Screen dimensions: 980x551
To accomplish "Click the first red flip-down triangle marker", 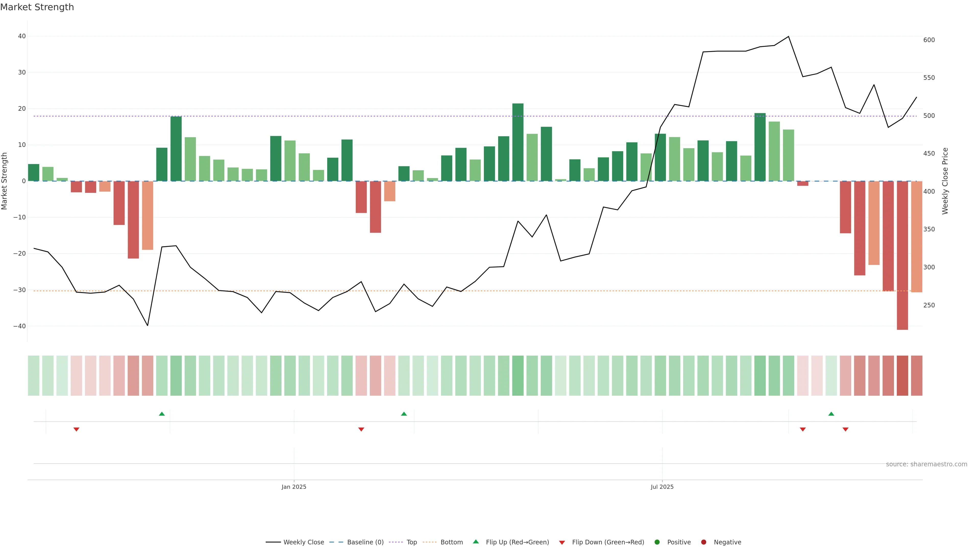I will tap(77, 429).
